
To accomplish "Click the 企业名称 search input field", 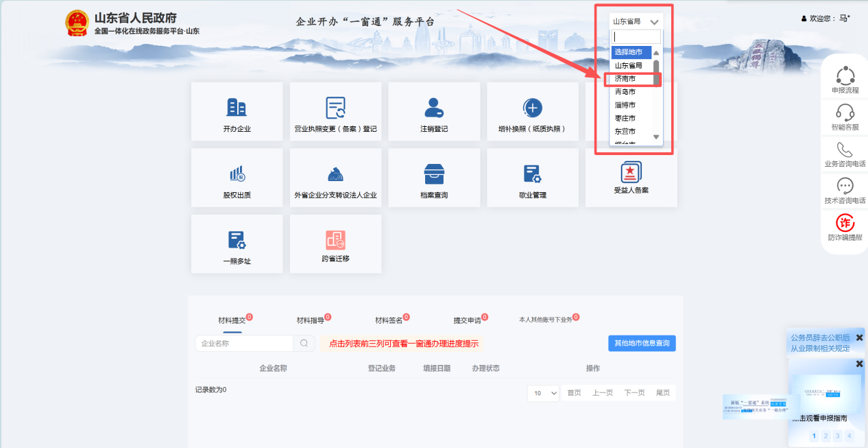I will coord(245,343).
